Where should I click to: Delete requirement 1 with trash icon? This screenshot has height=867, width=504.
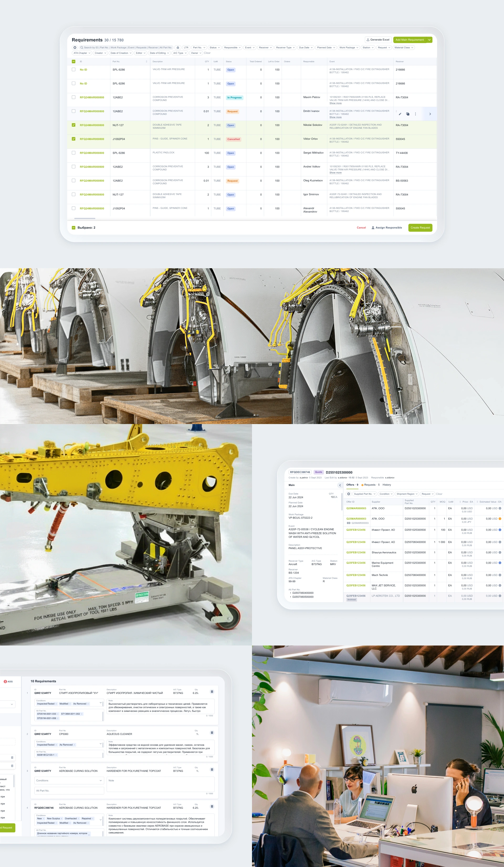click(x=212, y=691)
